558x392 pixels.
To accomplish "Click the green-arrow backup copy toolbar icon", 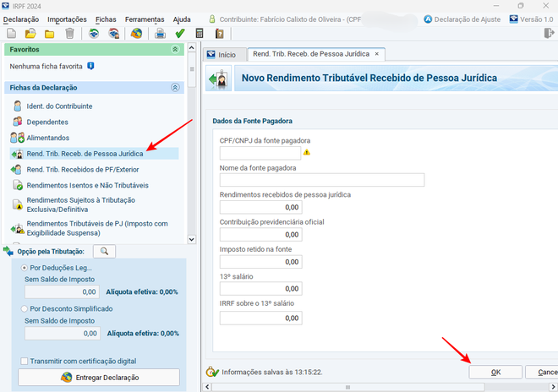I will (94, 34).
